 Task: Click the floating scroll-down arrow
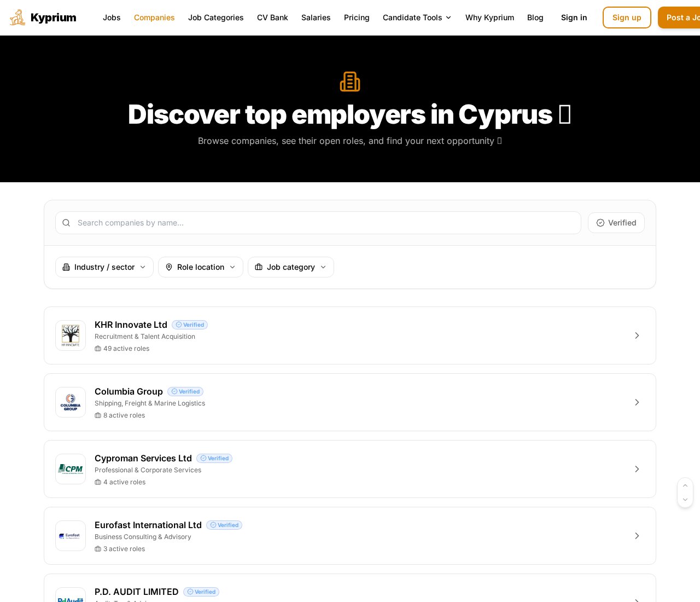[685, 500]
